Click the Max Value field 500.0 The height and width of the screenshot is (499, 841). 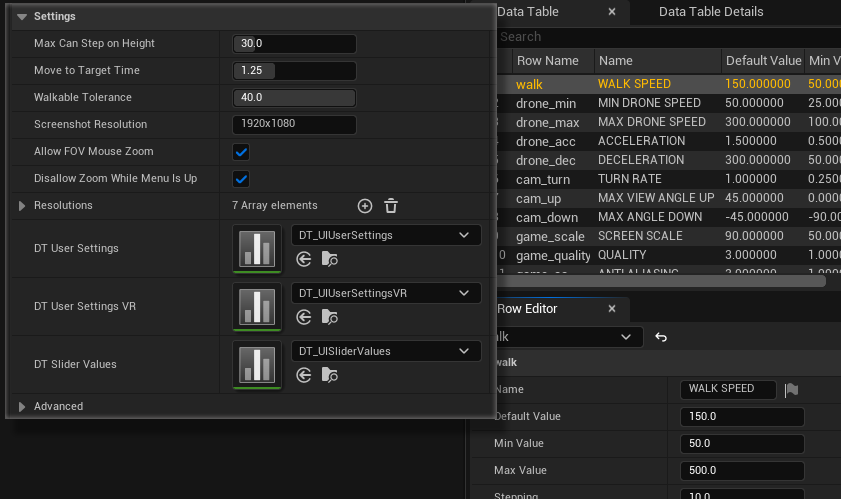pos(742,470)
